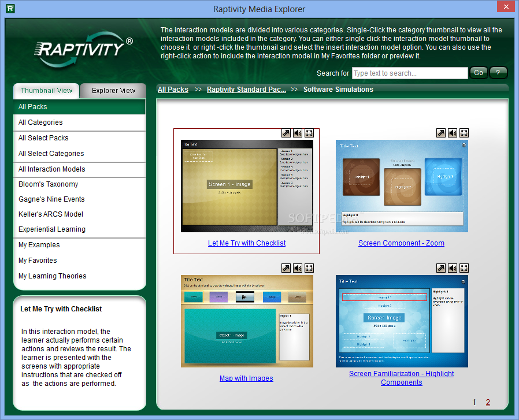Open Gagne's Nine Events

79,199
